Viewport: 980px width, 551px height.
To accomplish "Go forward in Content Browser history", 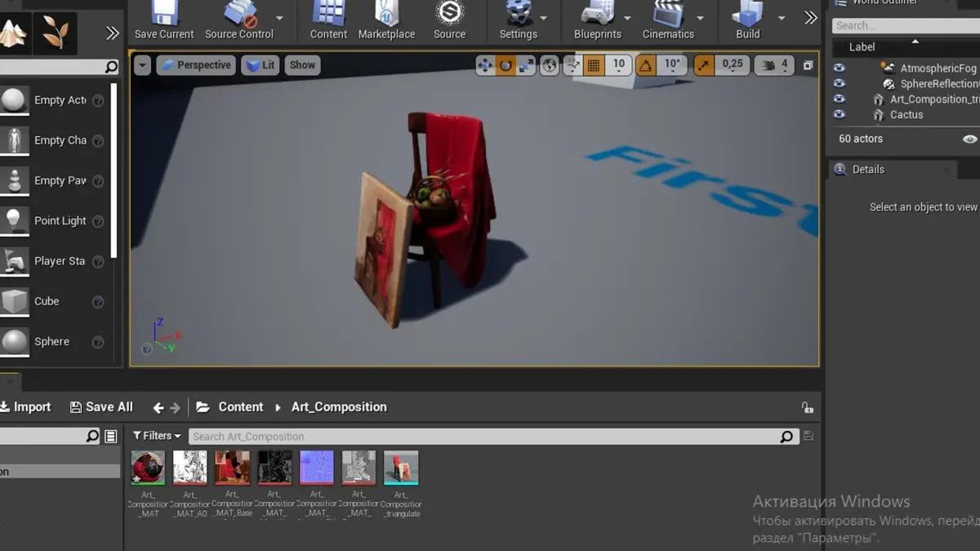I will [x=175, y=407].
